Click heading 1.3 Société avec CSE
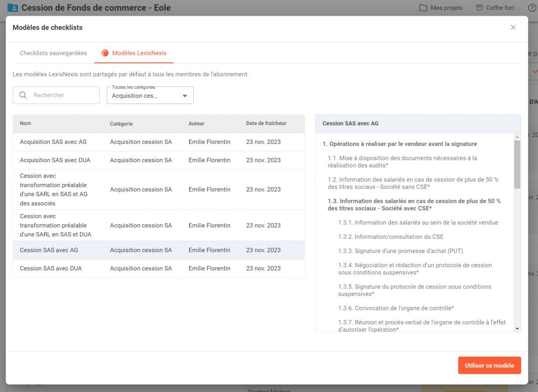 (x=414, y=204)
